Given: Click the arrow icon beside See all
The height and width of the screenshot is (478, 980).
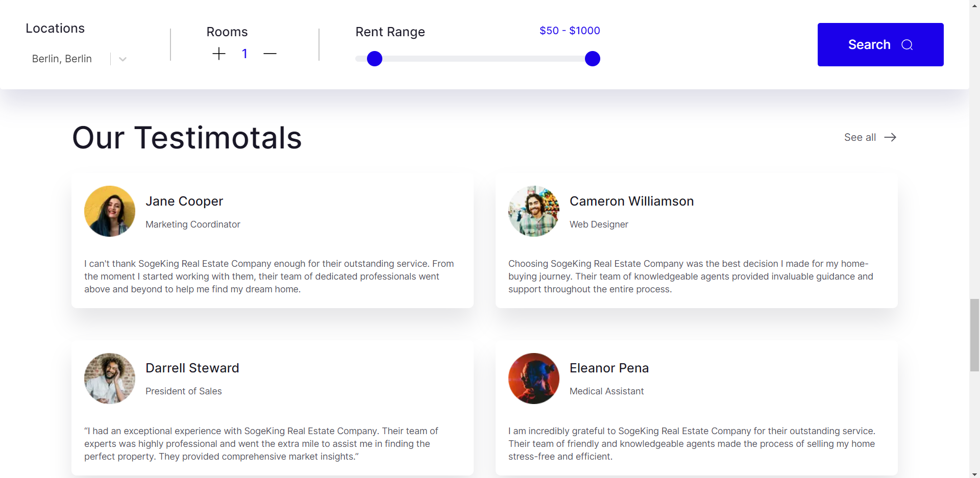Looking at the screenshot, I should point(890,137).
